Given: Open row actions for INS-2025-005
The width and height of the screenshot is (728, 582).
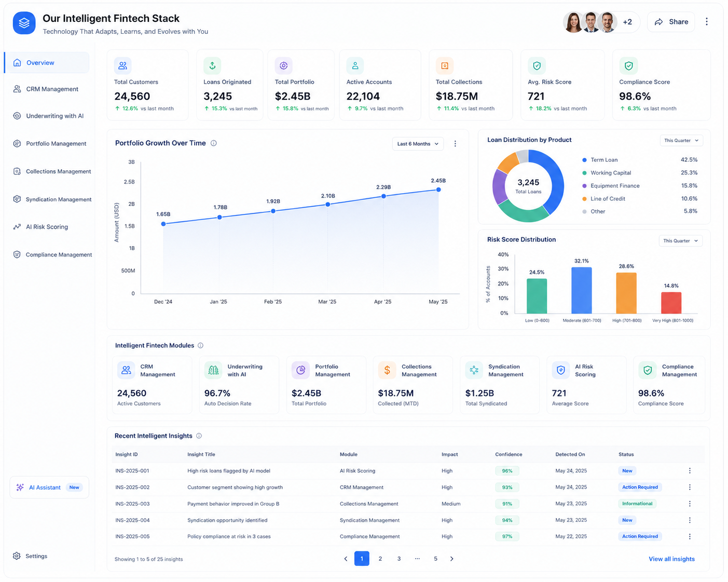Looking at the screenshot, I should 690,537.
